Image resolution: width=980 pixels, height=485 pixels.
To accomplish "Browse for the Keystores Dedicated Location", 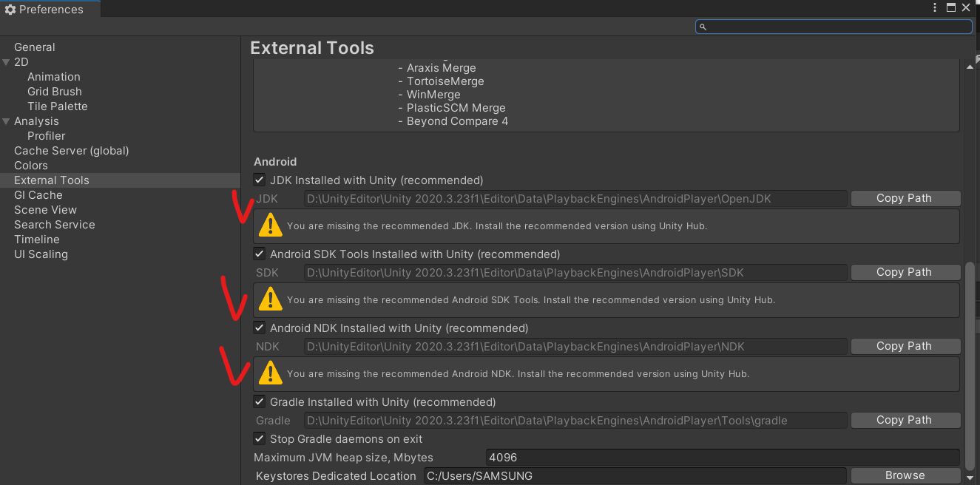I will pos(905,475).
